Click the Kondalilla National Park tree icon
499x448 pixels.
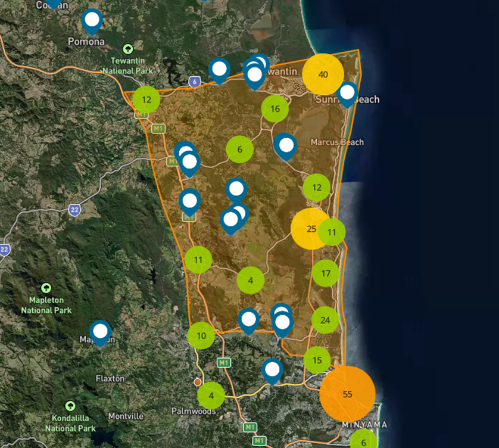click(x=70, y=406)
